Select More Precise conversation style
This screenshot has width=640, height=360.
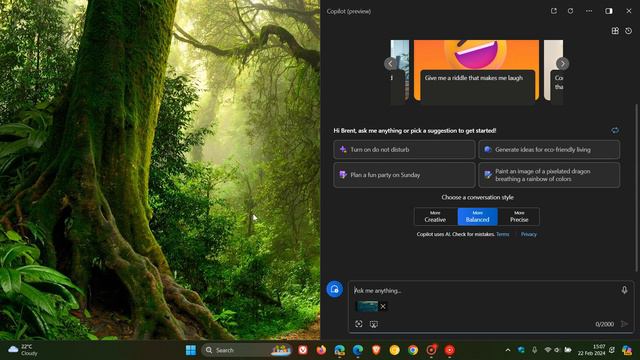coord(519,216)
